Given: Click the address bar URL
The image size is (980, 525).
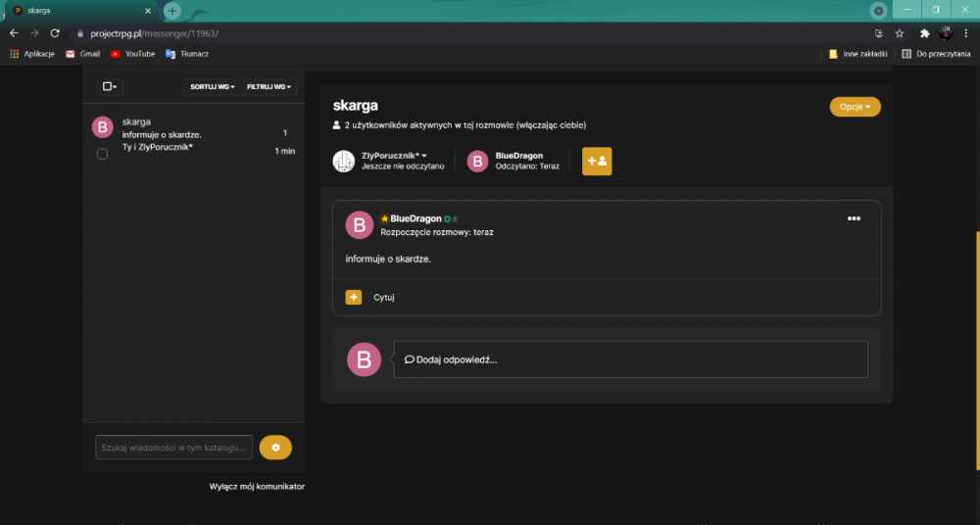Looking at the screenshot, I should [155, 33].
